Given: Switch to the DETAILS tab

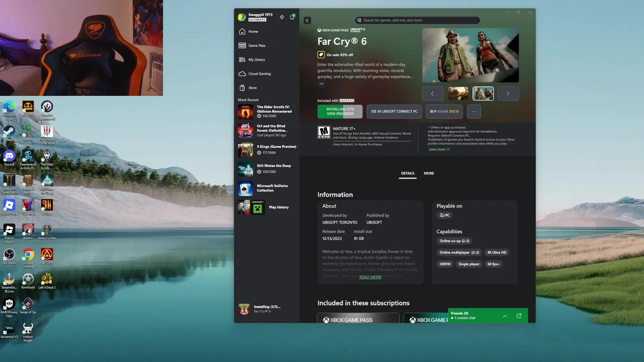Looking at the screenshot, I should click(x=408, y=173).
